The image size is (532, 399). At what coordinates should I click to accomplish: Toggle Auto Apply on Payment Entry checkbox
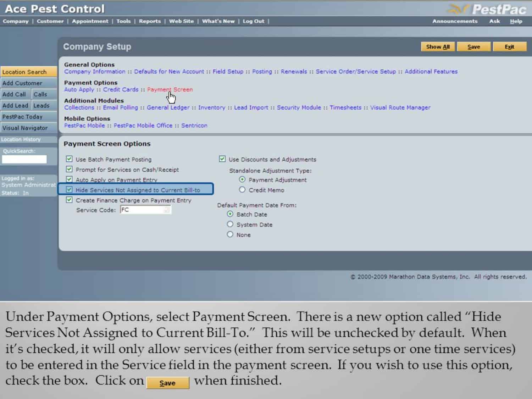(69, 179)
